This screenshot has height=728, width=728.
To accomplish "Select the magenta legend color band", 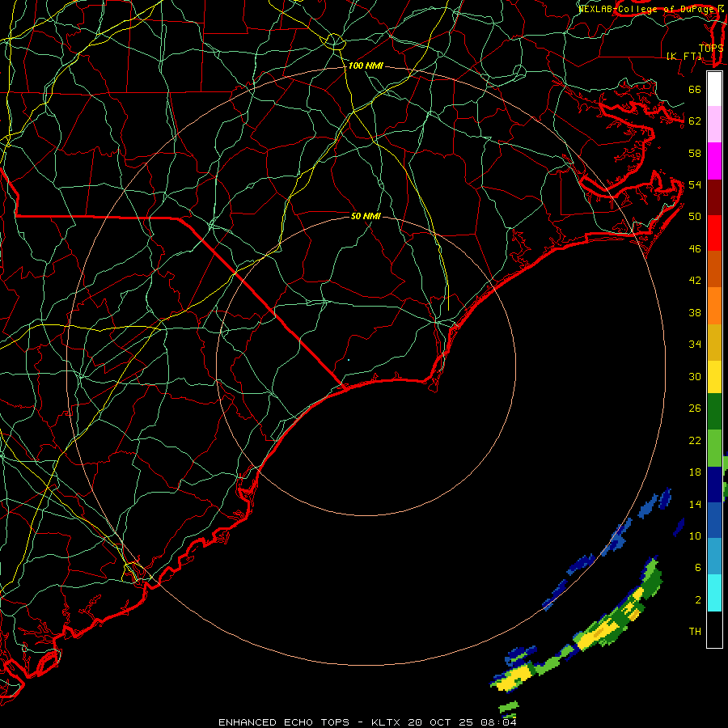I will click(714, 161).
